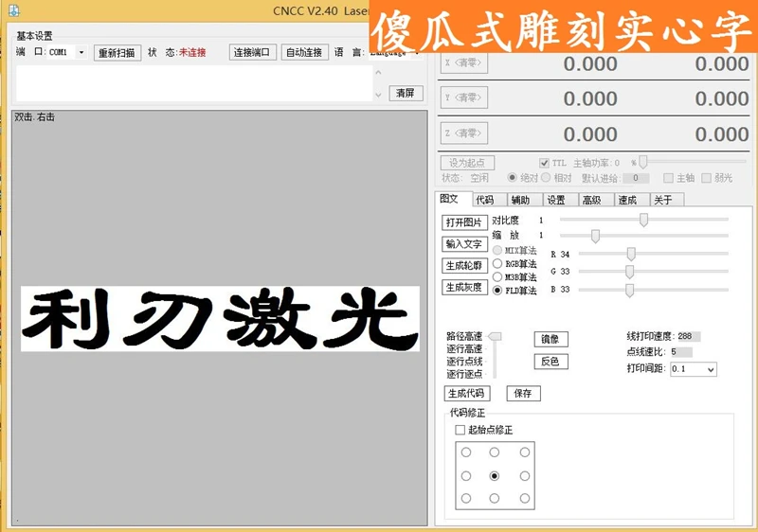Click the CNCC app icon in title bar
Image resolution: width=758 pixels, height=532 pixels.
tap(14, 10)
